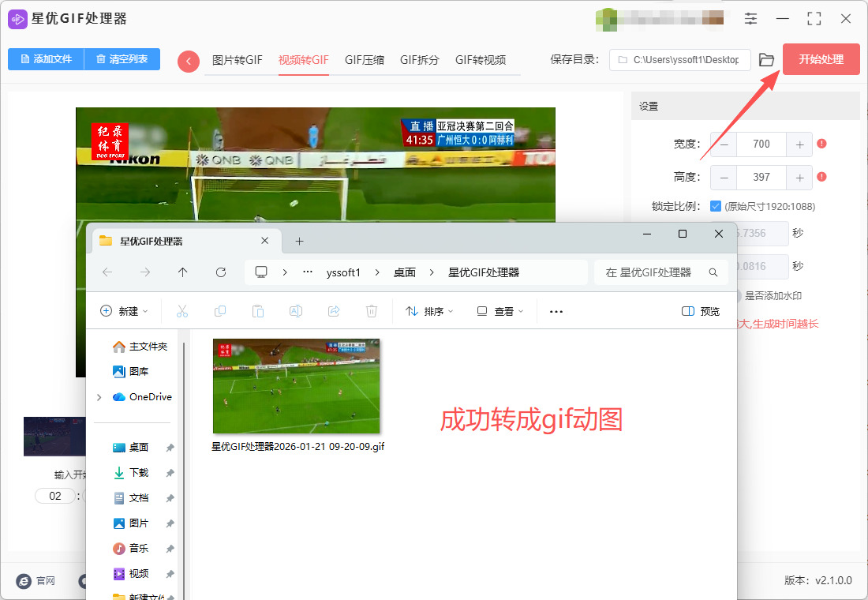
Task: Increase width with plus stepper
Action: tap(799, 144)
